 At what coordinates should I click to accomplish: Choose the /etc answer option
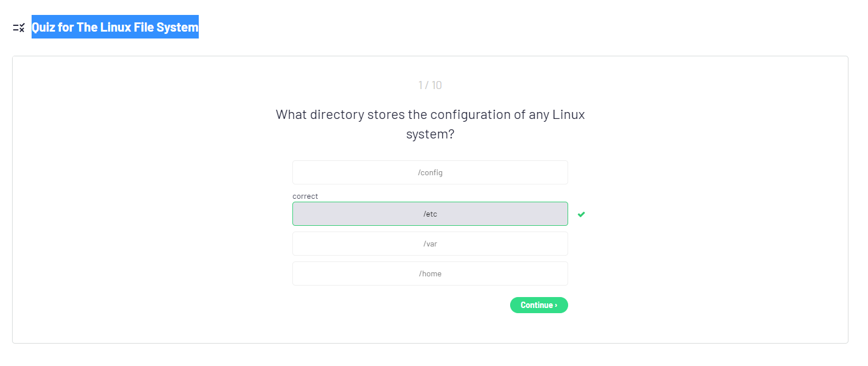coord(430,214)
